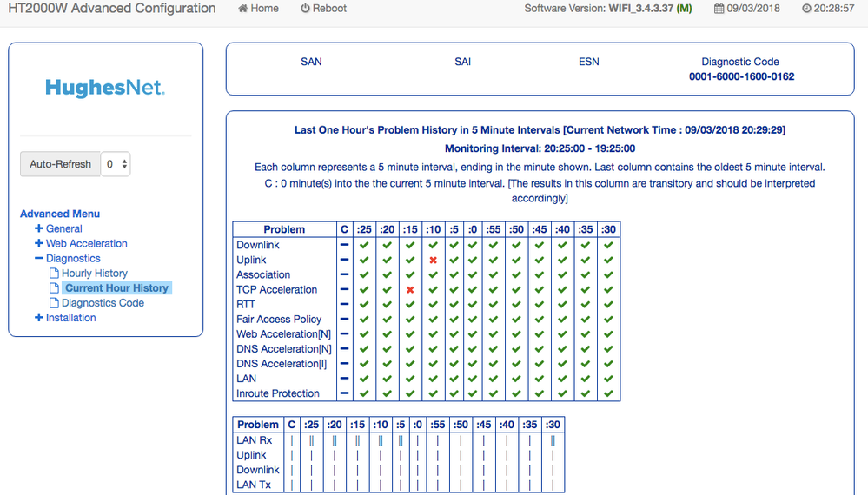
Task: Open the Auto-Refresh interval dropdown
Action: 116,164
